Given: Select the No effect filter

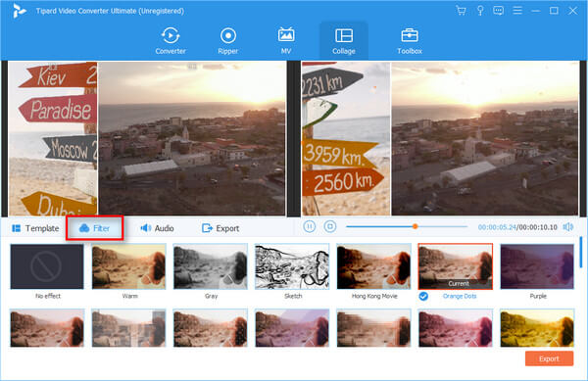Looking at the screenshot, I should coord(47,266).
